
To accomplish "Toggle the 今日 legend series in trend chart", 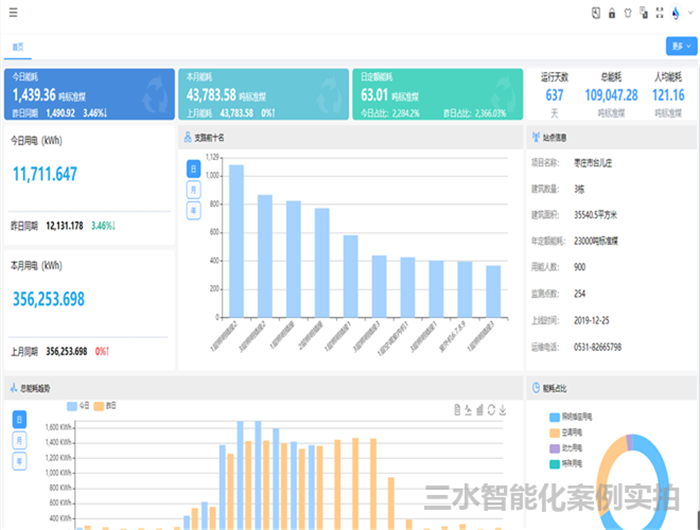I will tap(77, 406).
